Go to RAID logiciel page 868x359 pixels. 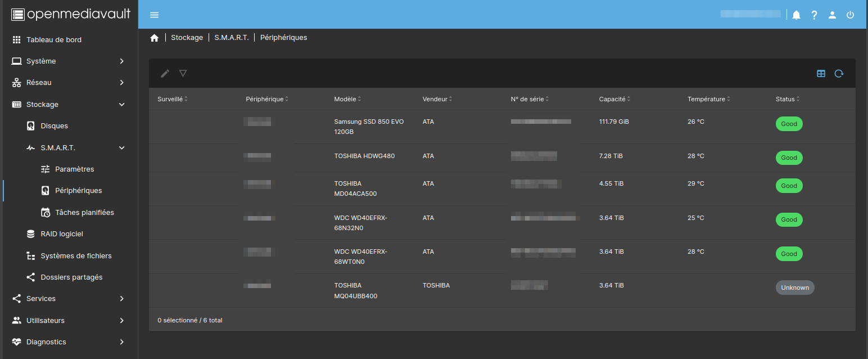[x=62, y=234]
